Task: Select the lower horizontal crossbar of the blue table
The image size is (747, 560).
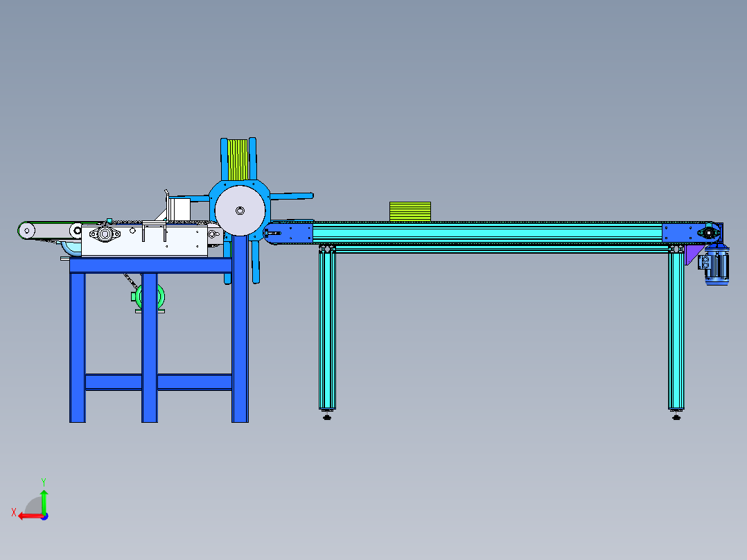Action: [159, 383]
